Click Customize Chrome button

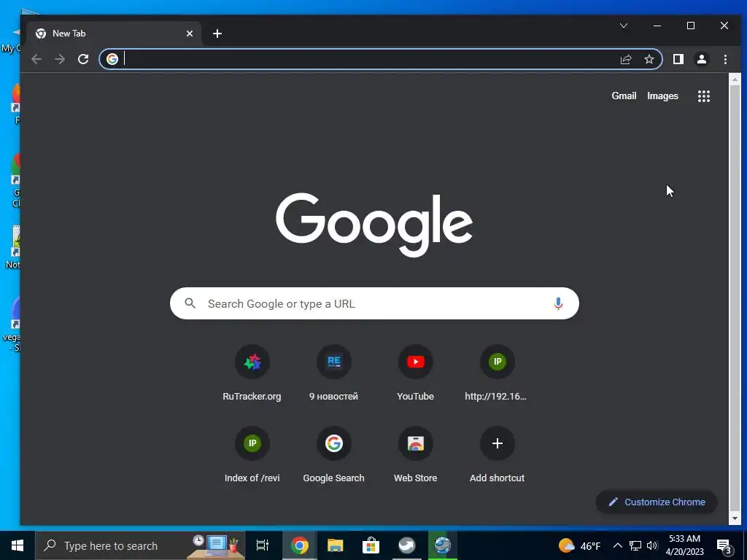coord(657,502)
